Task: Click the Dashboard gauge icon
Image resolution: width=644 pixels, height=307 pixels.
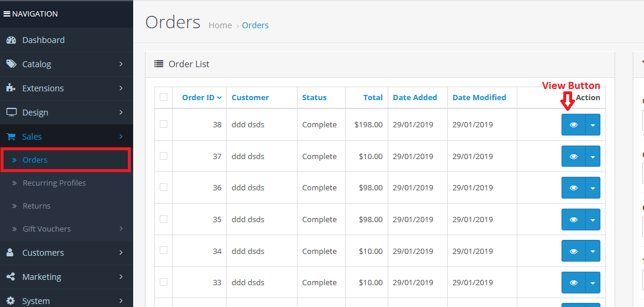Action: point(11,40)
